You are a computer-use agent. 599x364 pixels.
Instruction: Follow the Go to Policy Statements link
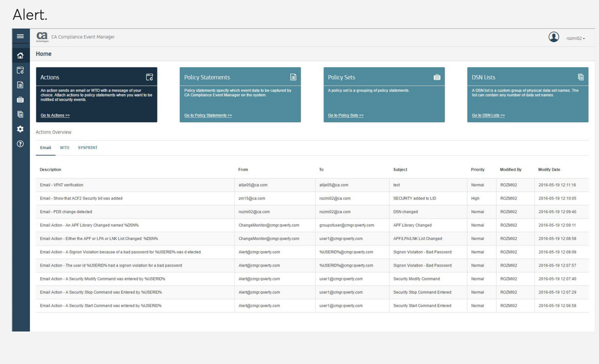(210, 115)
